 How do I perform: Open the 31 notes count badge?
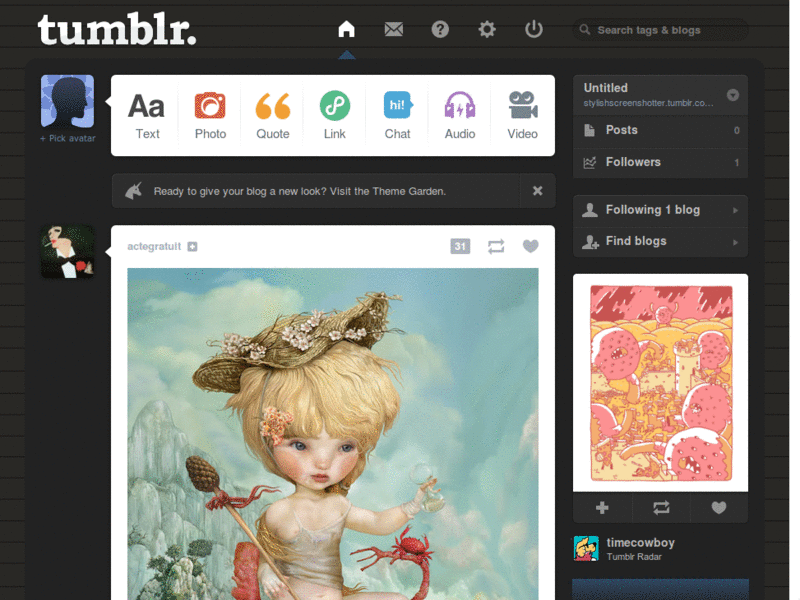[x=460, y=246]
